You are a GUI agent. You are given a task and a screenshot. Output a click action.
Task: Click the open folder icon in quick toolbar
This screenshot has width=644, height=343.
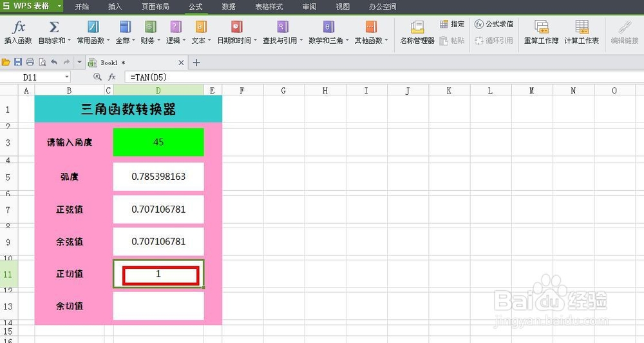pyautogui.click(x=6, y=63)
